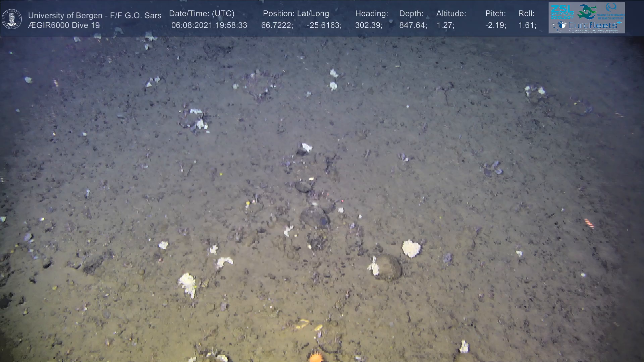Click the altitude value 1.27
644x362 pixels.
coord(445,25)
